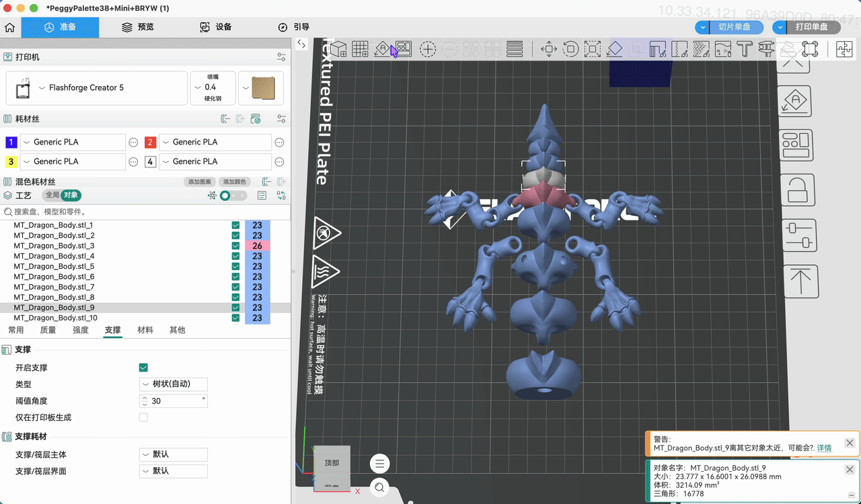
Task: Toggle the 仅在打印板生成 checkbox
Action: [143, 417]
